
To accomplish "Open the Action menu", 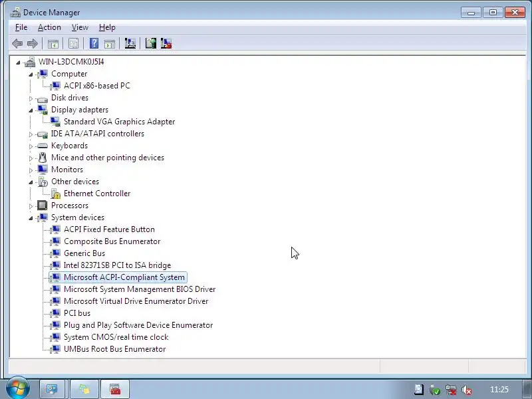I will pyautogui.click(x=49, y=27).
